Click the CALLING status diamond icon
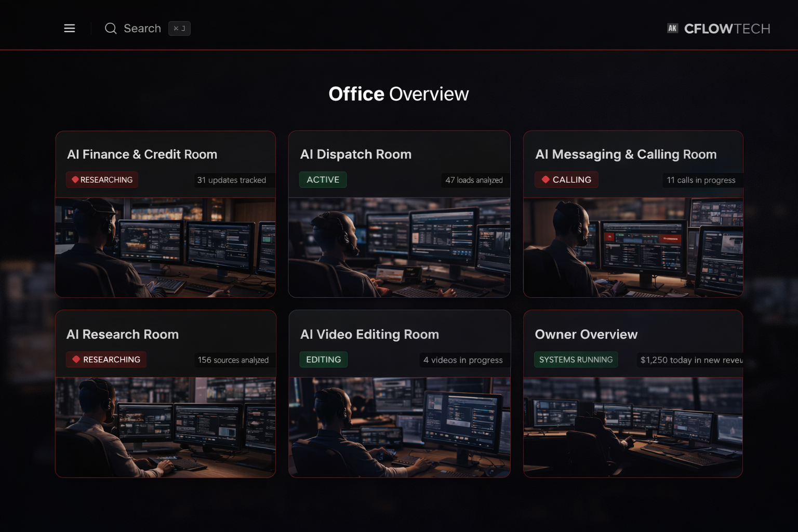Screen dimensions: 798x532 [x=544, y=179]
